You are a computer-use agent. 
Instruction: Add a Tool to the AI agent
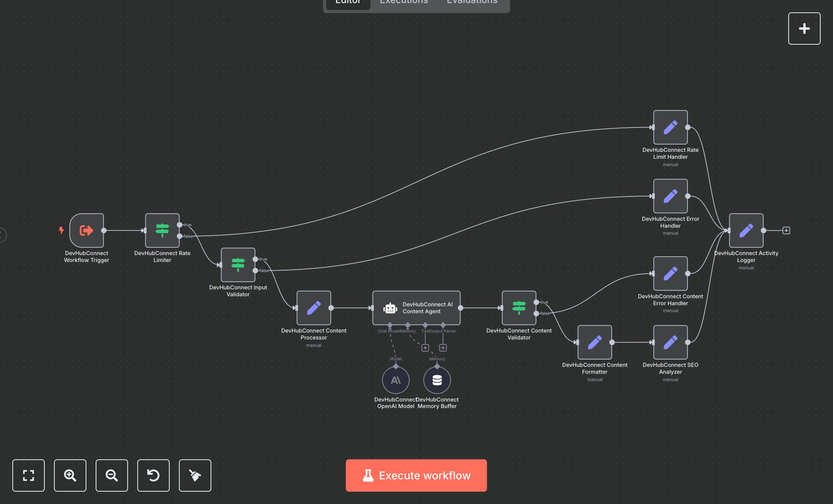click(425, 348)
